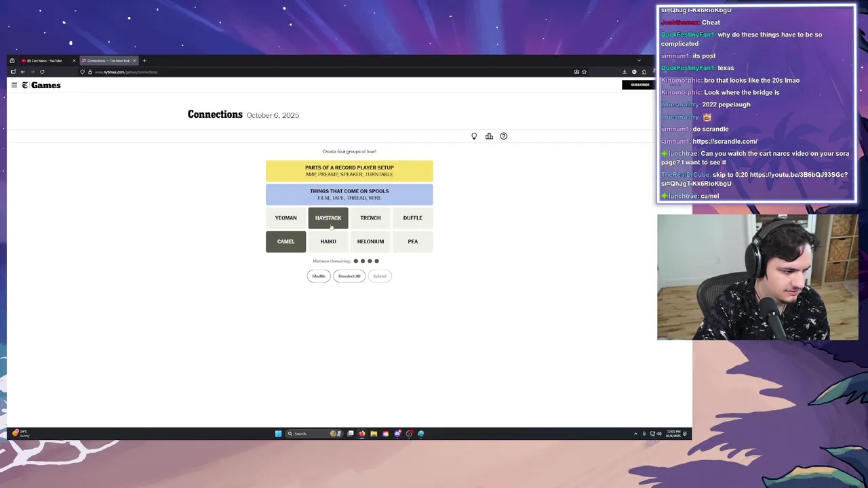The image size is (868, 488).
Task: Click the NYT Games logo
Action: point(41,85)
